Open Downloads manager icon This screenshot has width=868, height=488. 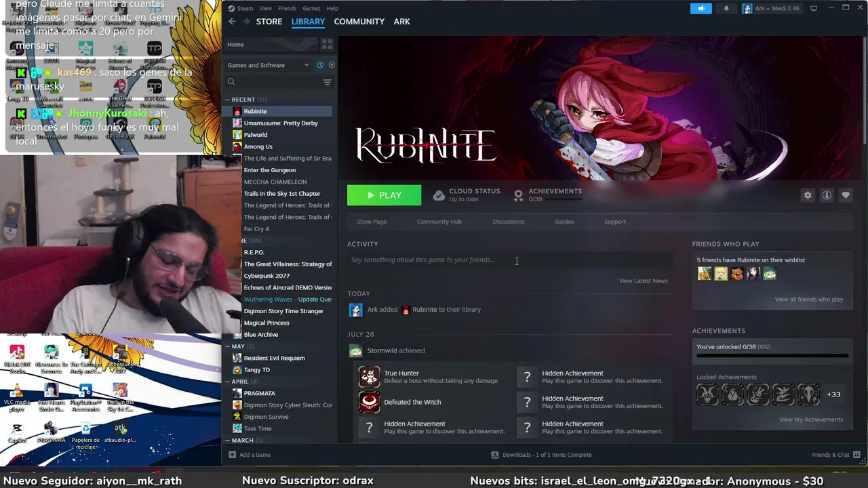tap(495, 455)
